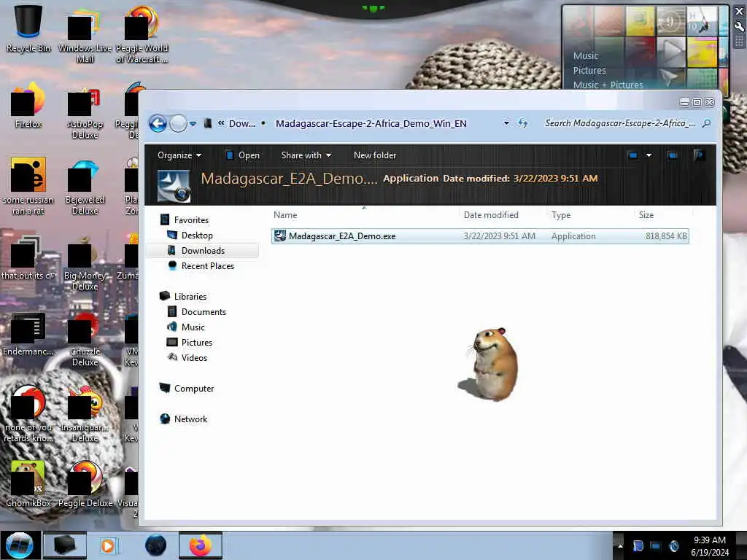Click the forward navigation arrow in Explorer
This screenshot has height=560, width=747.
(x=179, y=124)
